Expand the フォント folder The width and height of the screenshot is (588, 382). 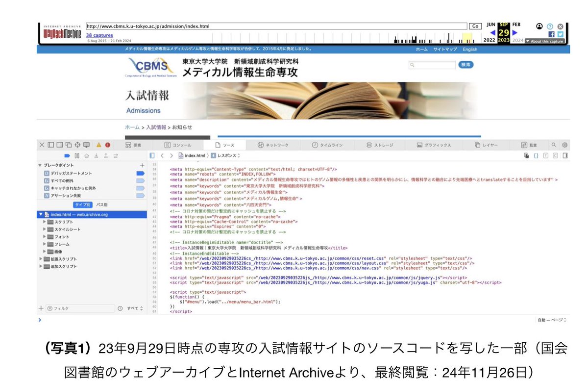click(44, 236)
